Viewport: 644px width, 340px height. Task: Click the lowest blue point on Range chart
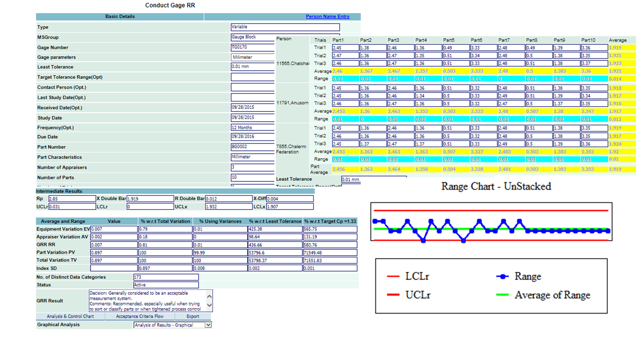point(423,241)
